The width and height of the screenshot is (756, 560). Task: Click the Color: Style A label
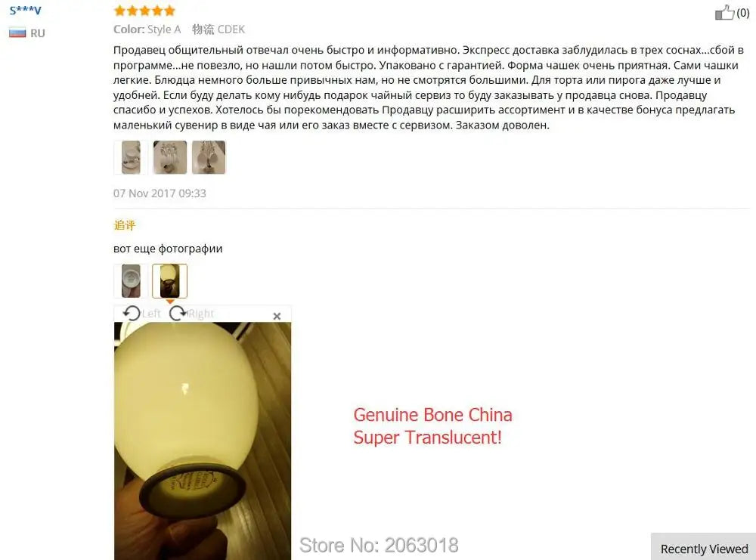147,29
